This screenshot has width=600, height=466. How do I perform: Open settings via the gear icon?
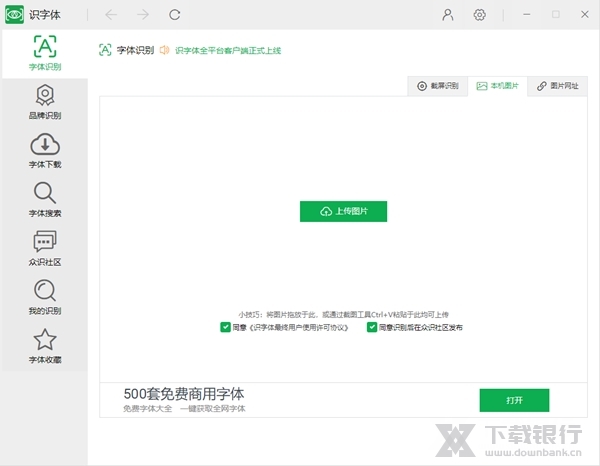pyautogui.click(x=479, y=15)
